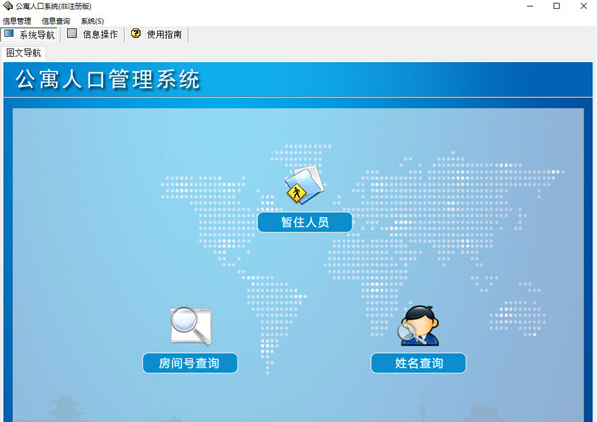Image resolution: width=597 pixels, height=422 pixels.
Task: Open the 信息查询 menu
Action: pyautogui.click(x=56, y=21)
